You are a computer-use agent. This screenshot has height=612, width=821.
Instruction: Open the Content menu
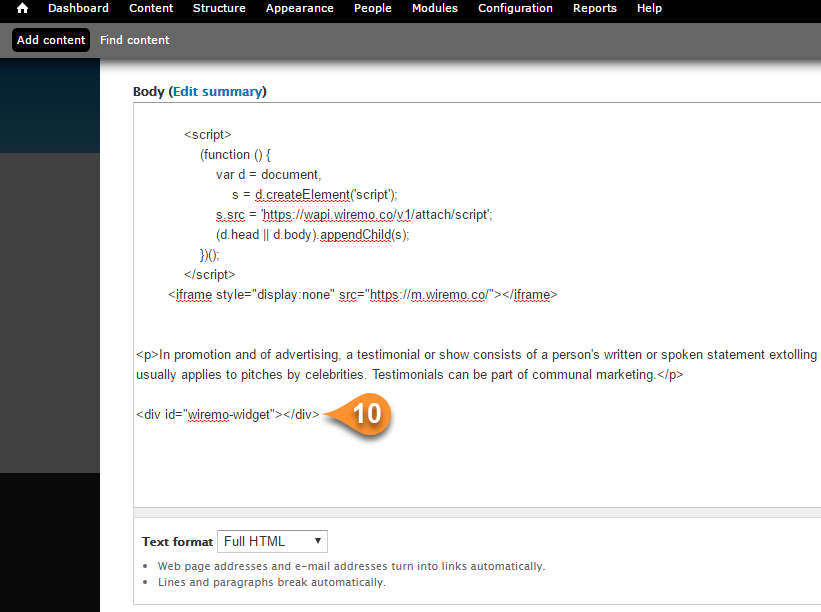click(151, 8)
